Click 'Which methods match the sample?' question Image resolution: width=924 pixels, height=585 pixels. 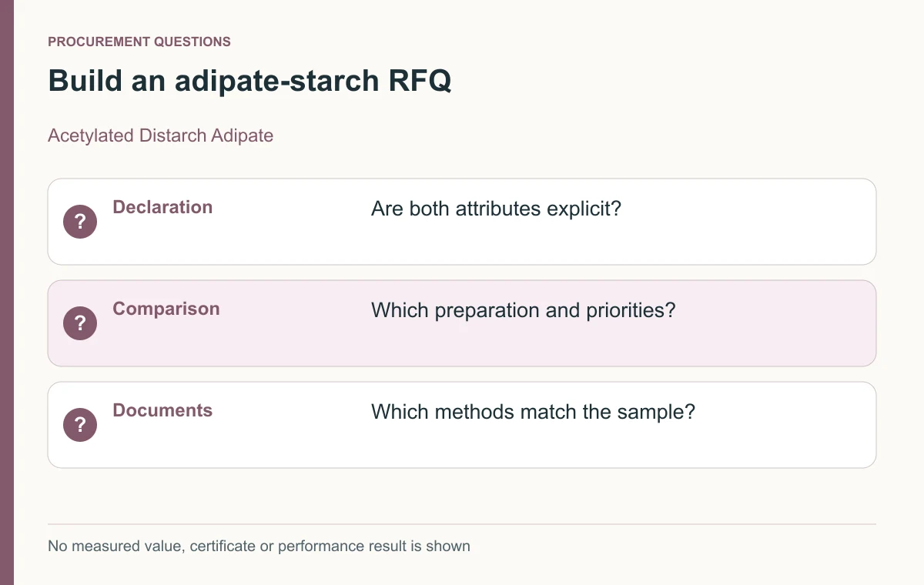pyautogui.click(x=533, y=412)
